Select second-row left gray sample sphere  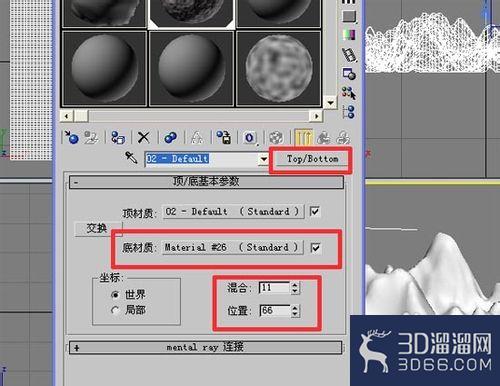(x=104, y=68)
